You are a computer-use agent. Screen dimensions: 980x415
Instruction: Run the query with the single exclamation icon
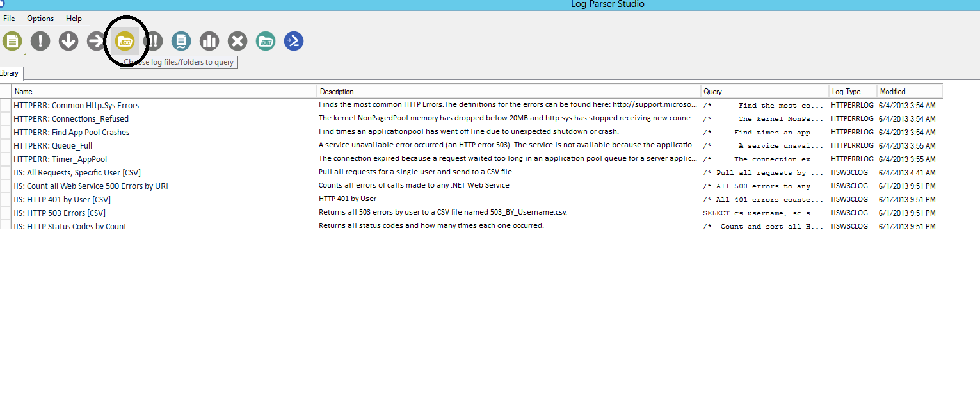(40, 42)
